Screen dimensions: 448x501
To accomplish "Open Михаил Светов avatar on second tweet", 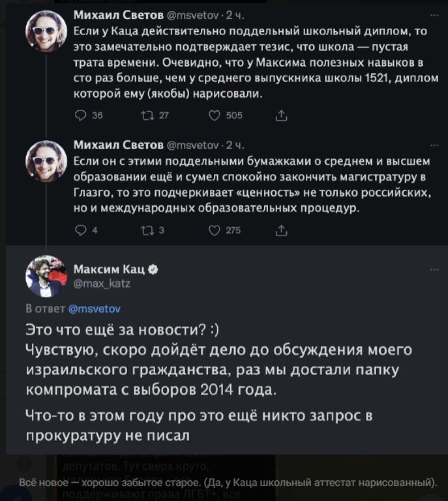I will point(46,161).
